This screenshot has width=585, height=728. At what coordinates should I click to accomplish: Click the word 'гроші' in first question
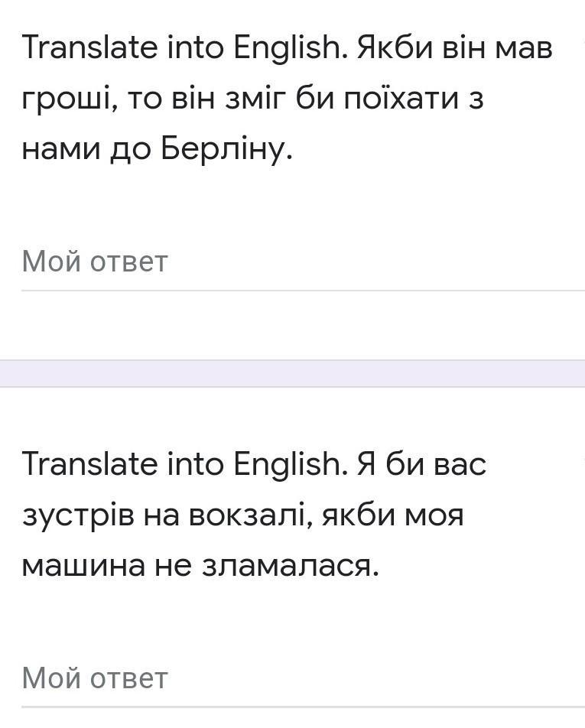coord(69,99)
